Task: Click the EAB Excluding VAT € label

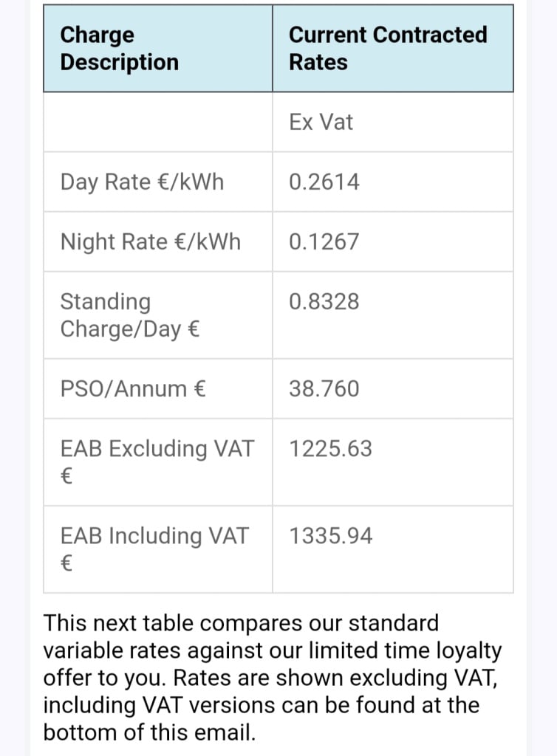Action: 157,462
